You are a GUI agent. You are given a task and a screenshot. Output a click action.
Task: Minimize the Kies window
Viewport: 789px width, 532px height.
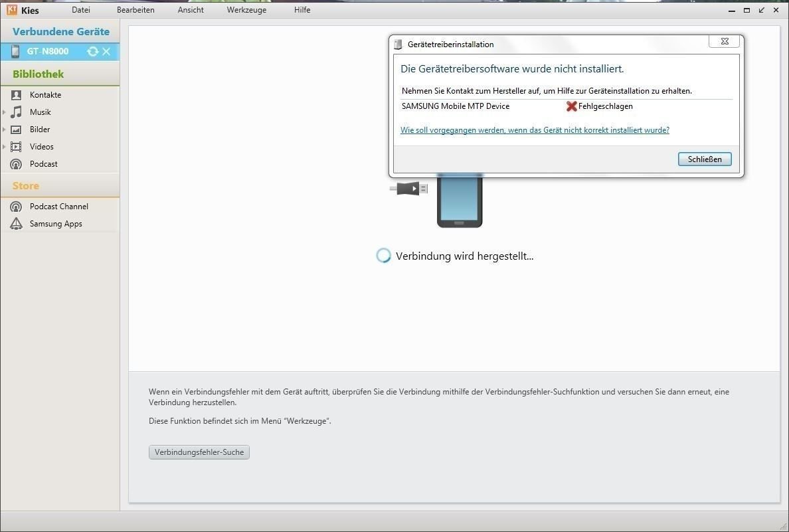(x=732, y=11)
